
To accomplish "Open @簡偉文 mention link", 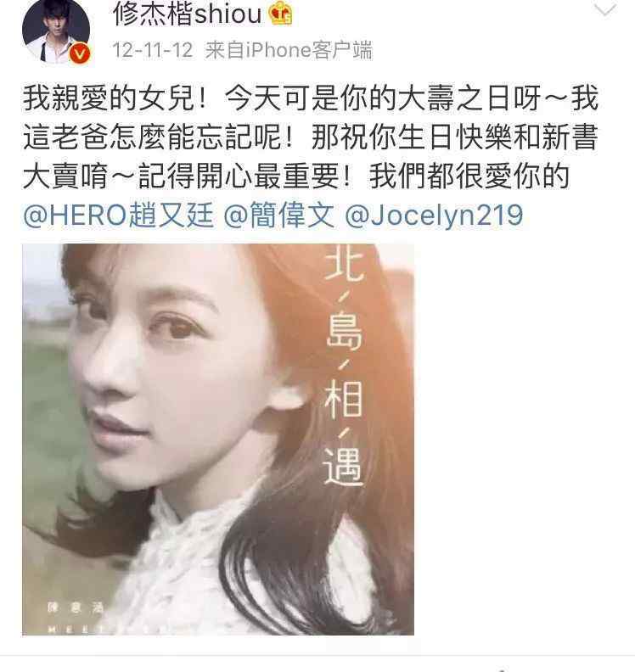I will [x=278, y=216].
